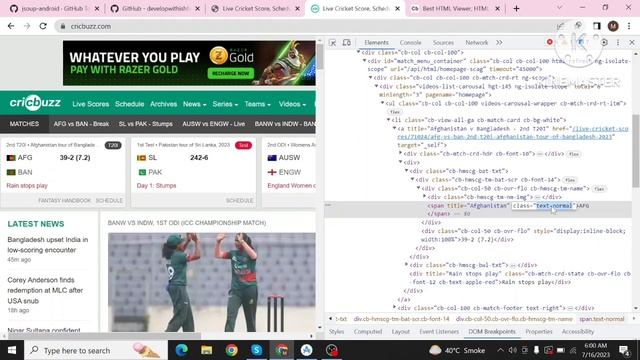The image size is (640, 360).
Task: Open the Event Listeners pane tab
Action: [x=439, y=331]
